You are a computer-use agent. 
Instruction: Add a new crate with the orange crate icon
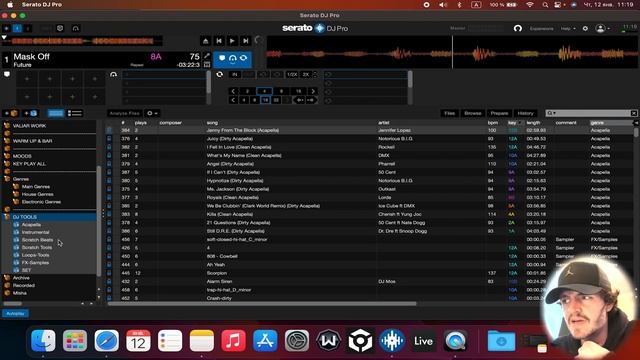[x=11, y=113]
